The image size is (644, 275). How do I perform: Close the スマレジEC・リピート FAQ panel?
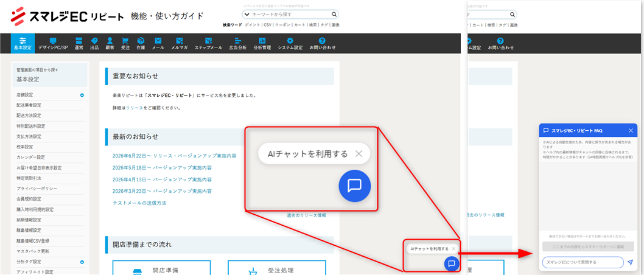[x=631, y=131]
